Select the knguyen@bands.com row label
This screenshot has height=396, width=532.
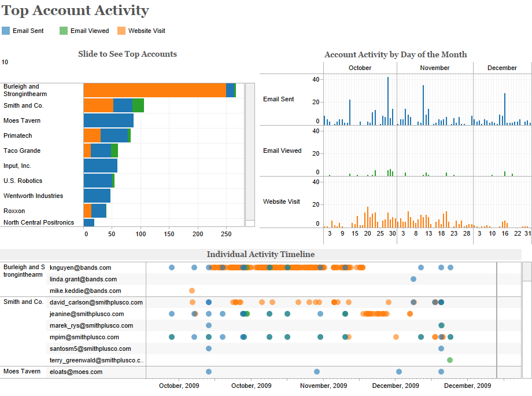80,267
